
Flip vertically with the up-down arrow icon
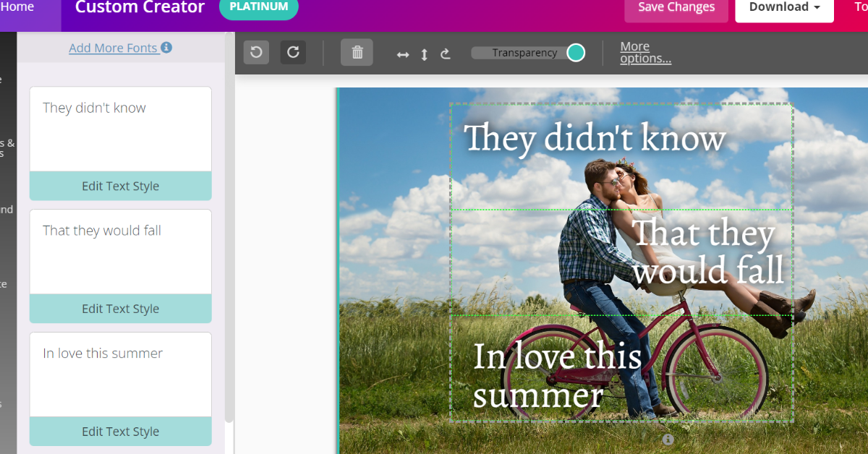[x=425, y=54]
